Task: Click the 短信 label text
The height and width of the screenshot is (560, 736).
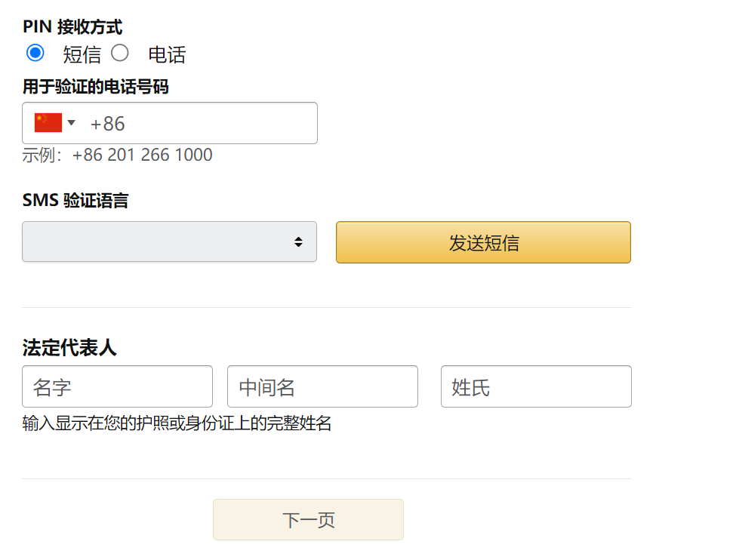Action: click(82, 54)
